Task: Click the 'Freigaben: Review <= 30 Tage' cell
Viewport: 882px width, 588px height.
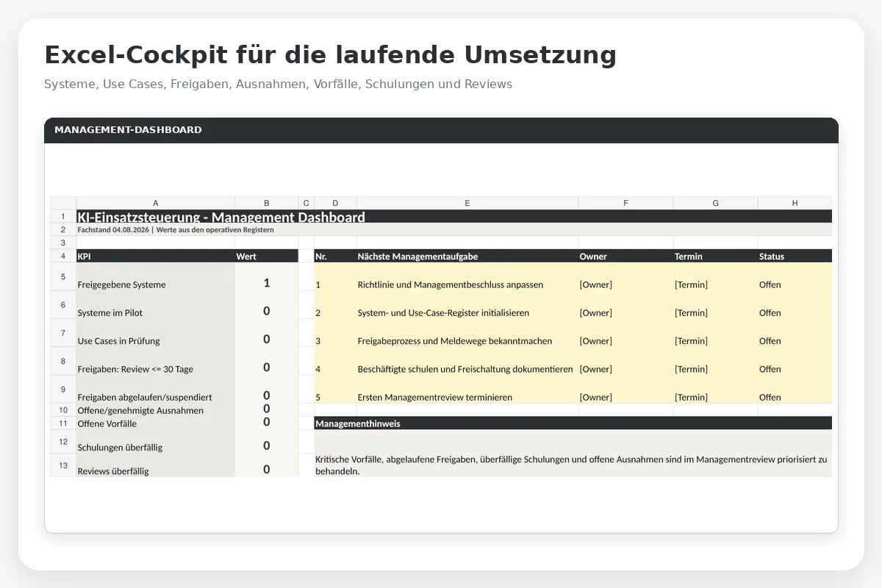Action: point(155,361)
